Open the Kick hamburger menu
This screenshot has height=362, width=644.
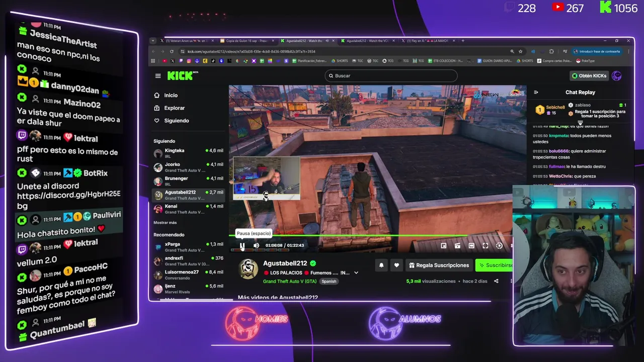pyautogui.click(x=158, y=76)
